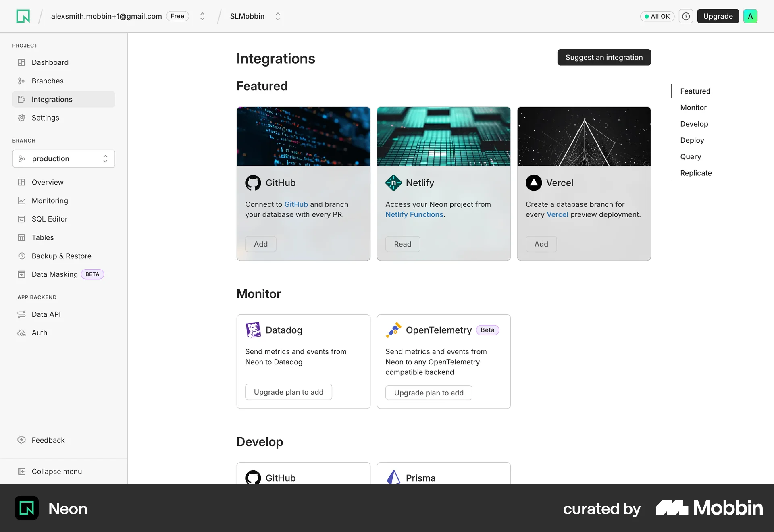
Task: Open Data API under App Backend
Action: (x=64, y=314)
